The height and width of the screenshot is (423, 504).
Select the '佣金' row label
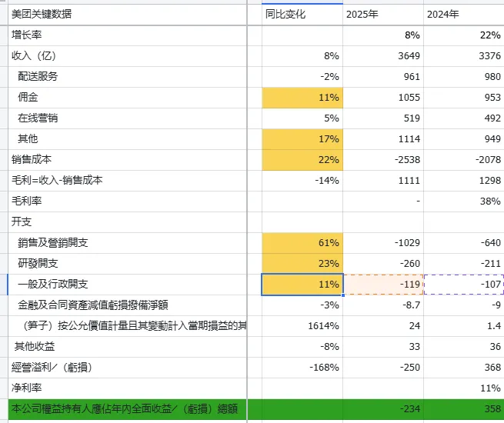(127, 98)
